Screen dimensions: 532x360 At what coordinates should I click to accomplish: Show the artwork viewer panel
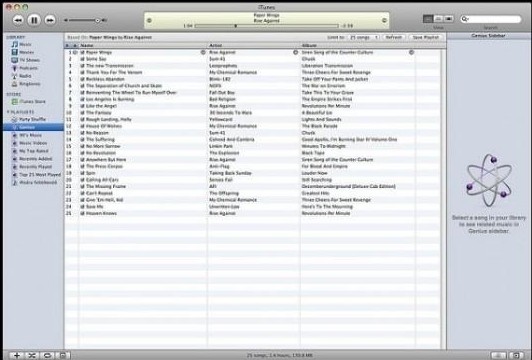click(x=63, y=355)
